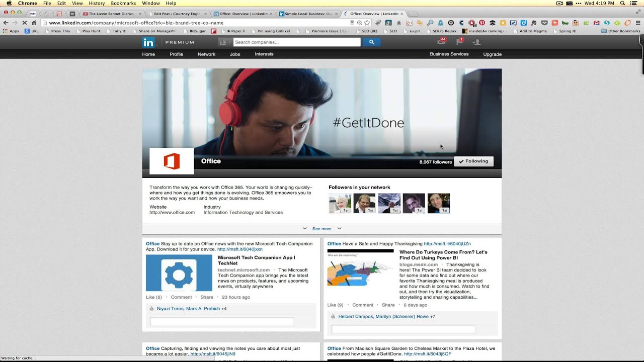This screenshot has width=644, height=362.
Task: Open the Jobs nav item
Action: tap(235, 54)
